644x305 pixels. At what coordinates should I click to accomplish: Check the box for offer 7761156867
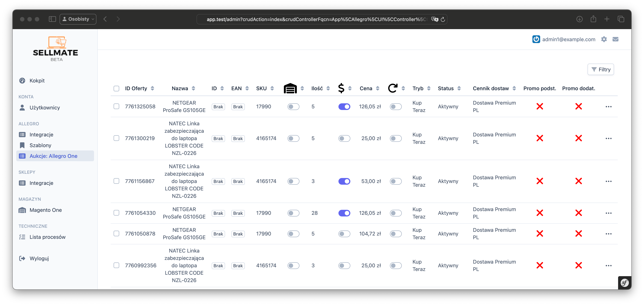[x=116, y=181]
